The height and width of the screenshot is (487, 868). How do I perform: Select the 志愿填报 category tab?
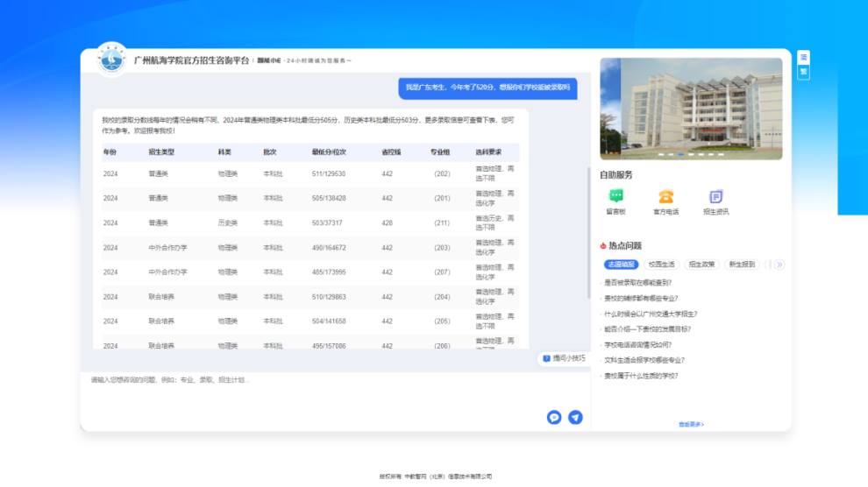tap(622, 264)
